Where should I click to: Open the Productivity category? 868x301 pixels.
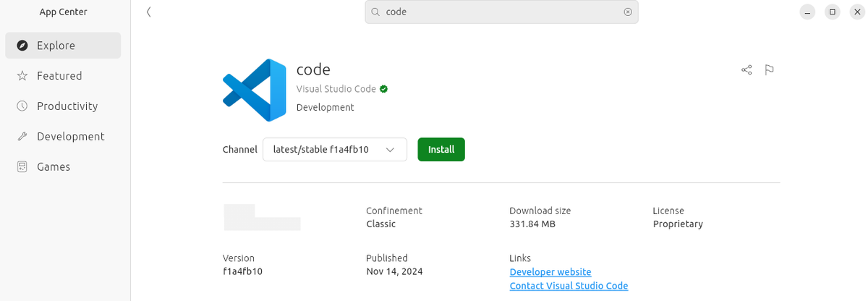[67, 106]
